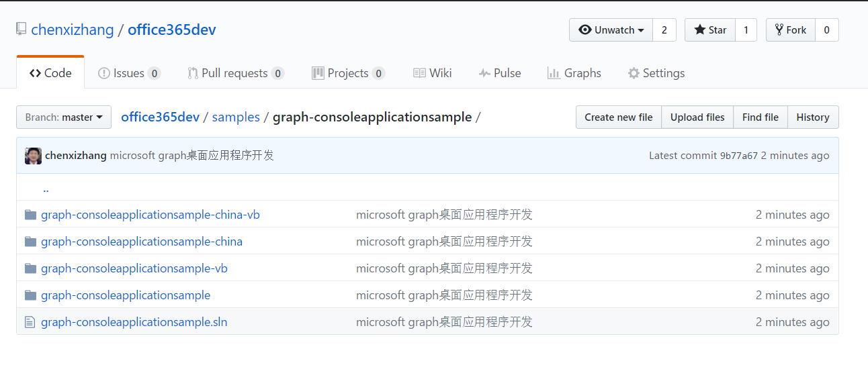The height and width of the screenshot is (367, 868).
Task: Click folder icon beside graph-consoleapplicationsample-vb
Action: click(30, 268)
